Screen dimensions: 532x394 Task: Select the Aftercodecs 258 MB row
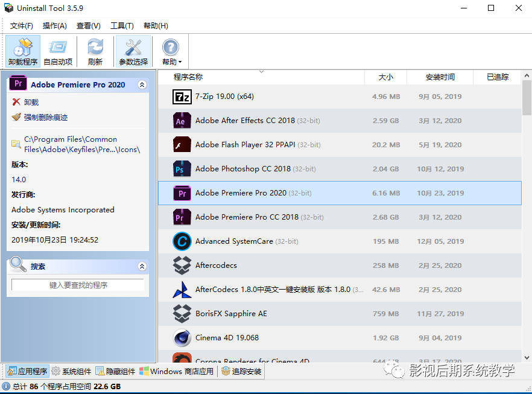tap(340, 265)
